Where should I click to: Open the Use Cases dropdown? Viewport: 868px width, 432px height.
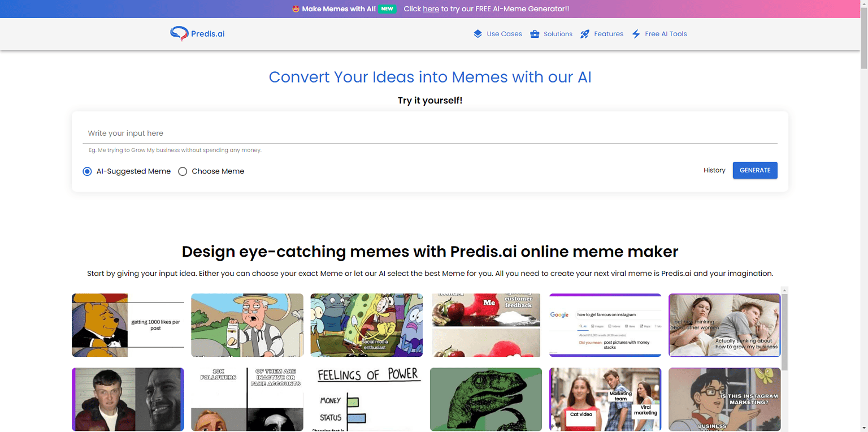point(504,34)
